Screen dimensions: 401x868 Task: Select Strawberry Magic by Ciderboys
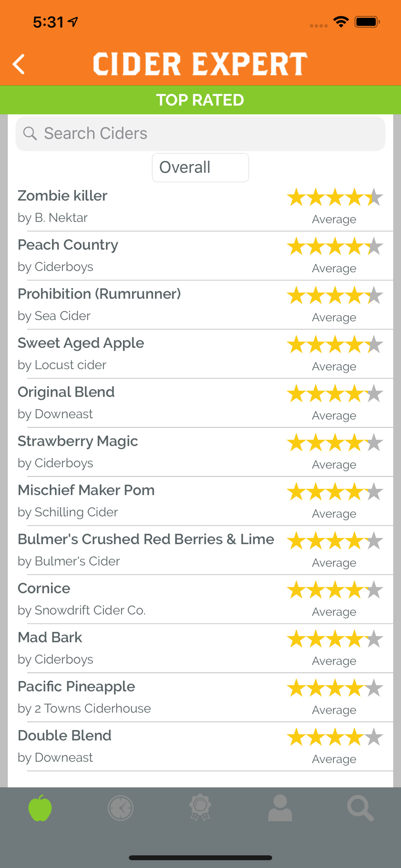click(x=200, y=452)
